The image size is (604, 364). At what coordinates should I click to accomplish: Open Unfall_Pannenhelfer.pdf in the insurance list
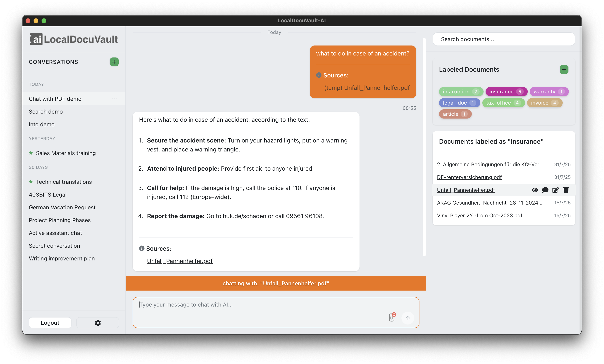466,190
